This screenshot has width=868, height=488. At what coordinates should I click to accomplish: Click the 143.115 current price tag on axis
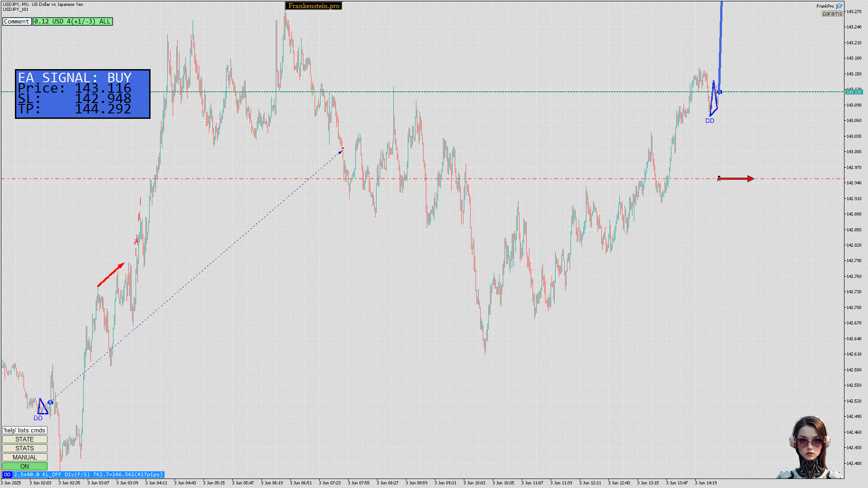(854, 92)
